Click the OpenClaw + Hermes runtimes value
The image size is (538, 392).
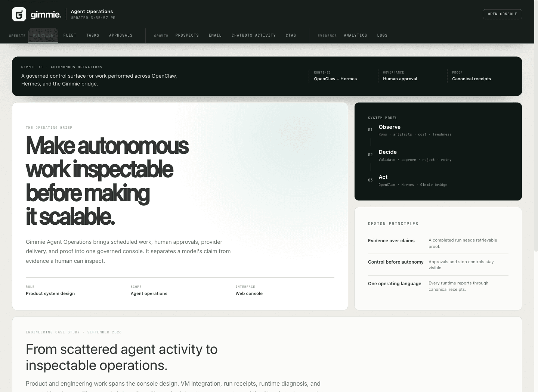(x=336, y=79)
